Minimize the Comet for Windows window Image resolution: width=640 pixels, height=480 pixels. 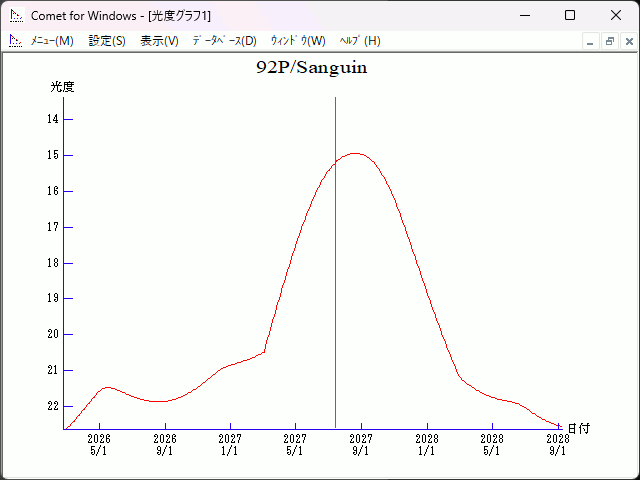(x=525, y=16)
